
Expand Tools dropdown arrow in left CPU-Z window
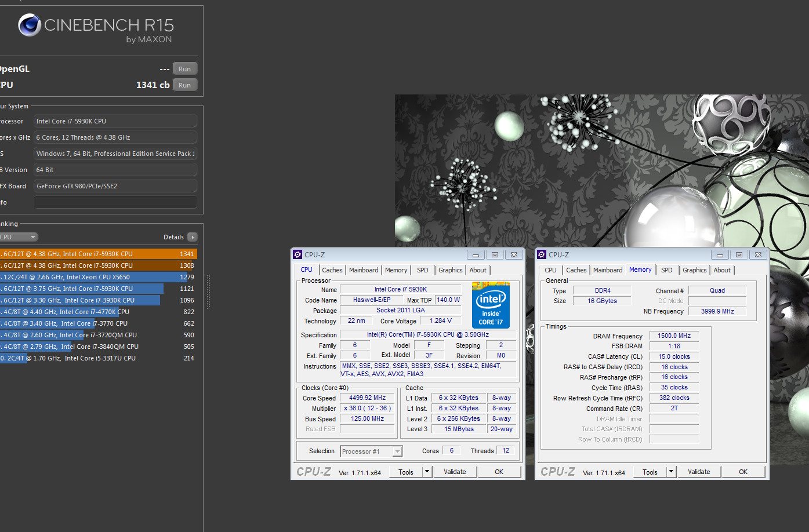[x=427, y=472]
